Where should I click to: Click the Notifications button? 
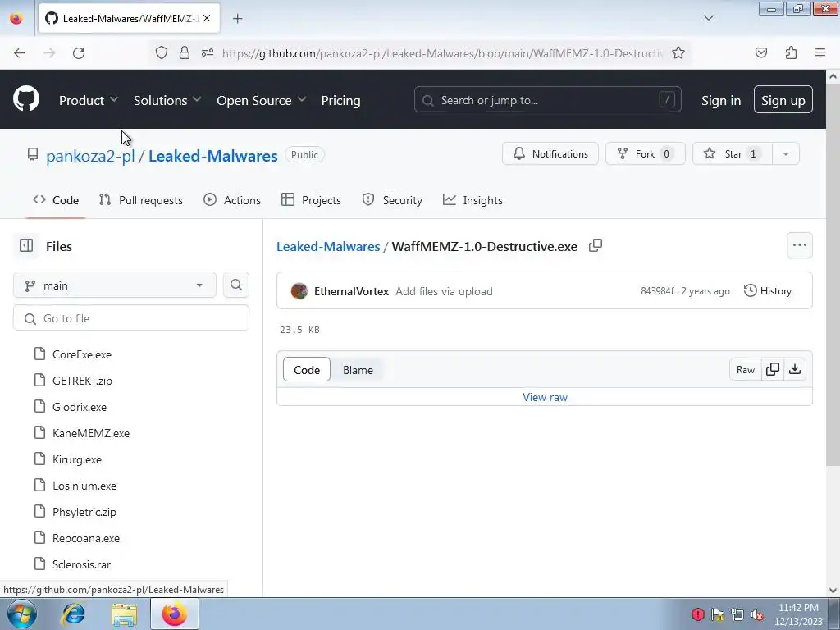click(550, 153)
